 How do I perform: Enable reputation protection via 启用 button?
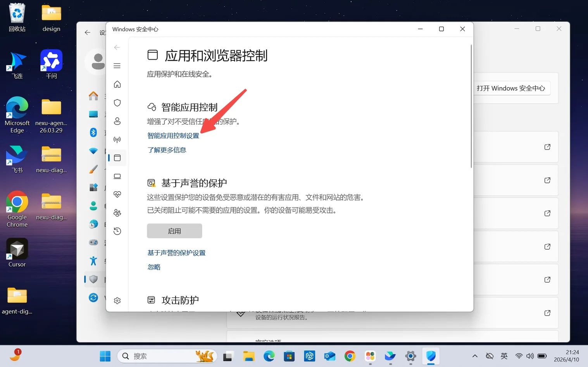(x=174, y=231)
